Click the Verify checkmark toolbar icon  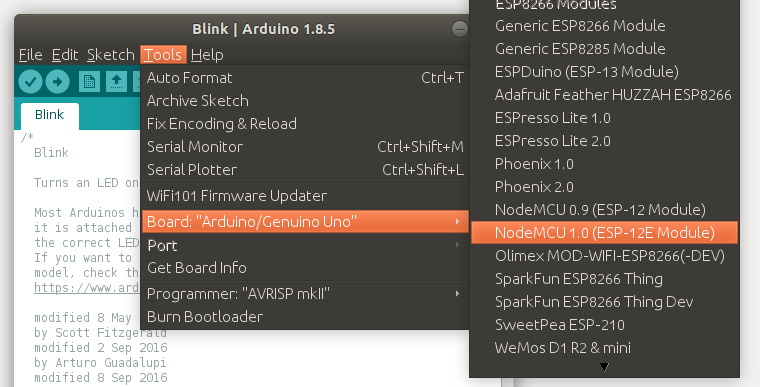(x=30, y=81)
